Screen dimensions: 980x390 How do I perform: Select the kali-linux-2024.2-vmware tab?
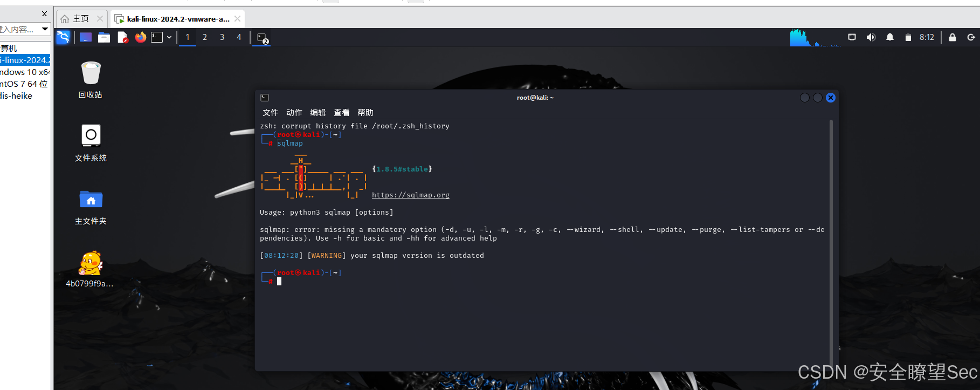(178, 19)
